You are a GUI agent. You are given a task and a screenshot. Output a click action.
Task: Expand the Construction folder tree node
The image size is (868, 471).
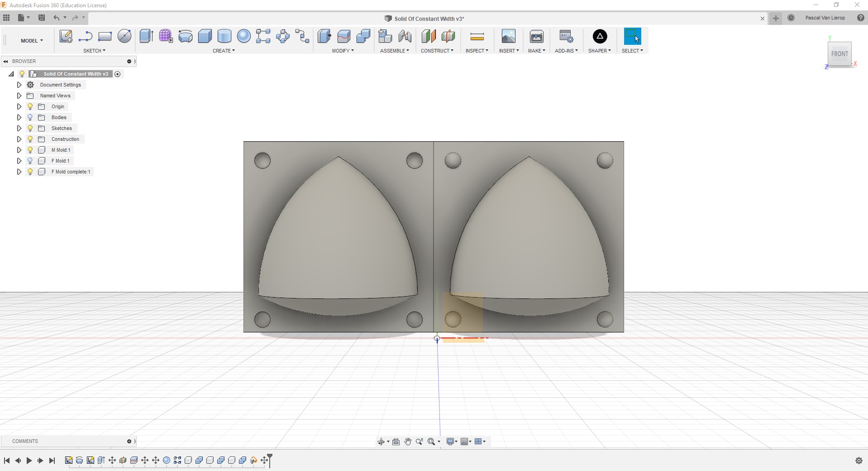(x=19, y=139)
